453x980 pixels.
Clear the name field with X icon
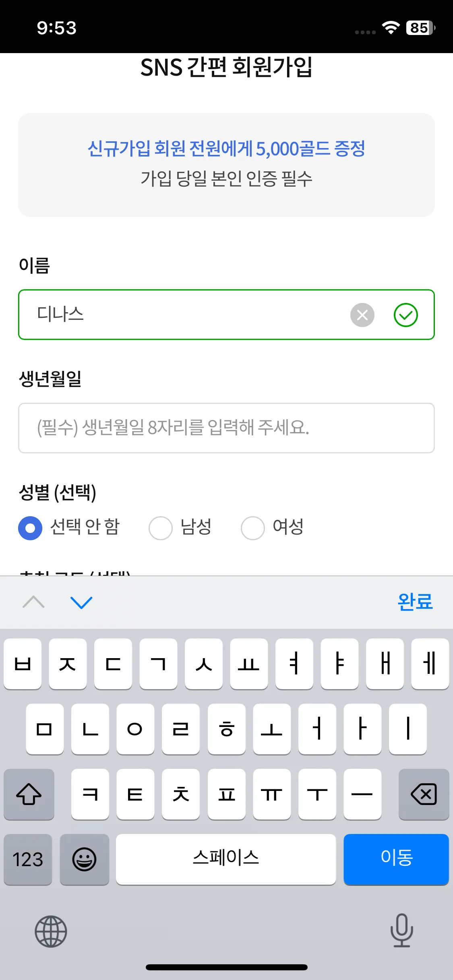[362, 315]
